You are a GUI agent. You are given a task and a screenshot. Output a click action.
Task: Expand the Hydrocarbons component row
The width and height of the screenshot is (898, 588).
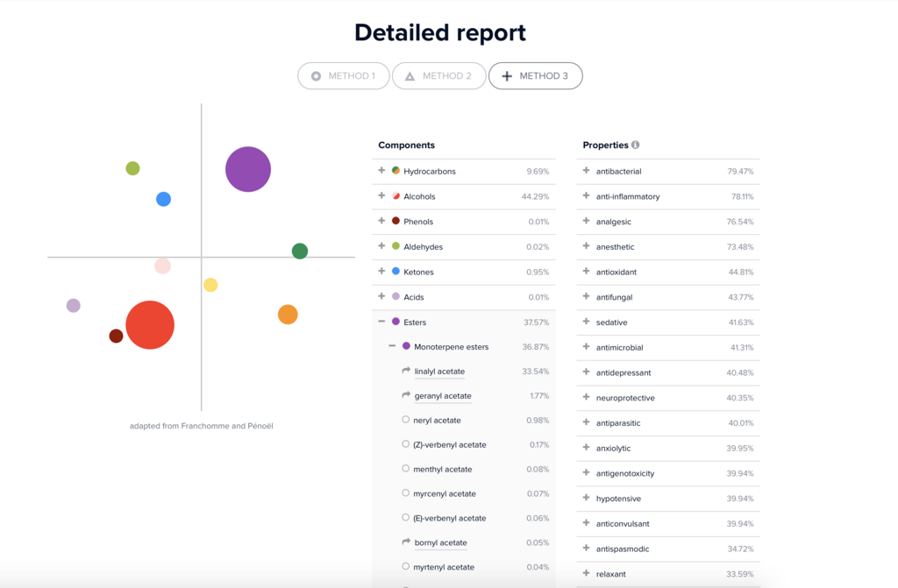[381, 171]
